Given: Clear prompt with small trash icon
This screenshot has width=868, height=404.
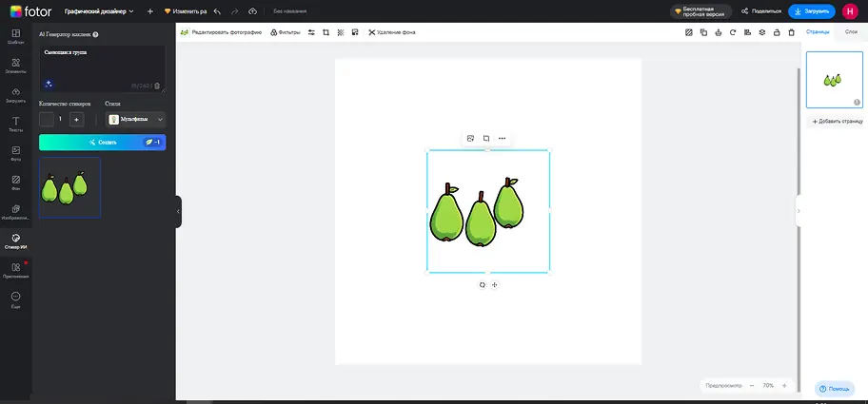Looking at the screenshot, I should (157, 86).
